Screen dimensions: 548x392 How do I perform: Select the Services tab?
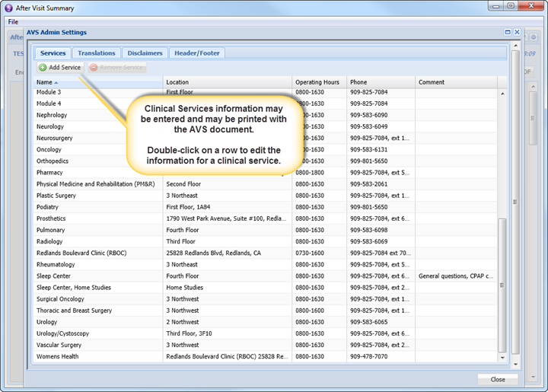[x=53, y=53]
